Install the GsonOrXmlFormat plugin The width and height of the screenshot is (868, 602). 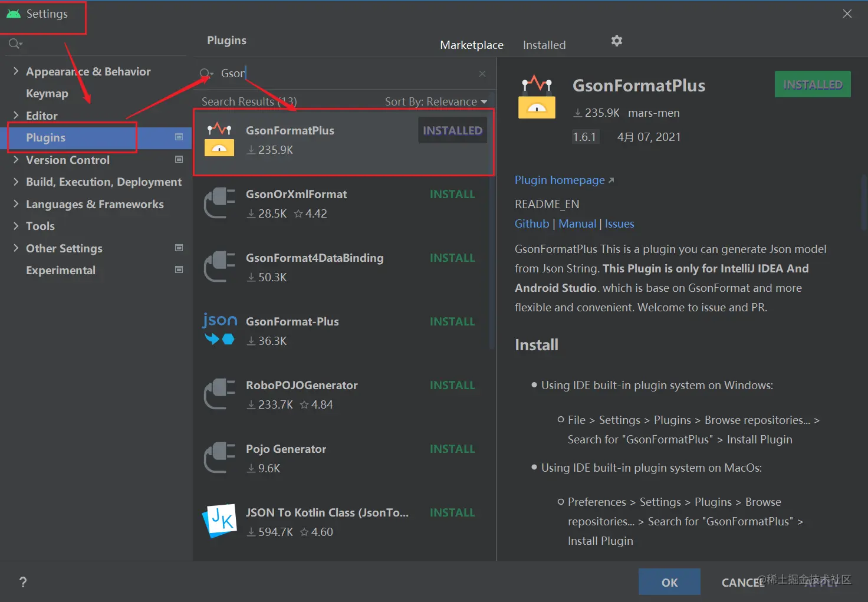coord(452,194)
